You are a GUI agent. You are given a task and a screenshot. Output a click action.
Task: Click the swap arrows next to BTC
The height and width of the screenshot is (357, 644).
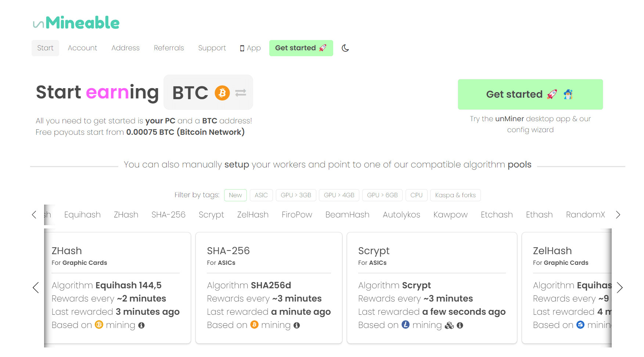tap(241, 93)
